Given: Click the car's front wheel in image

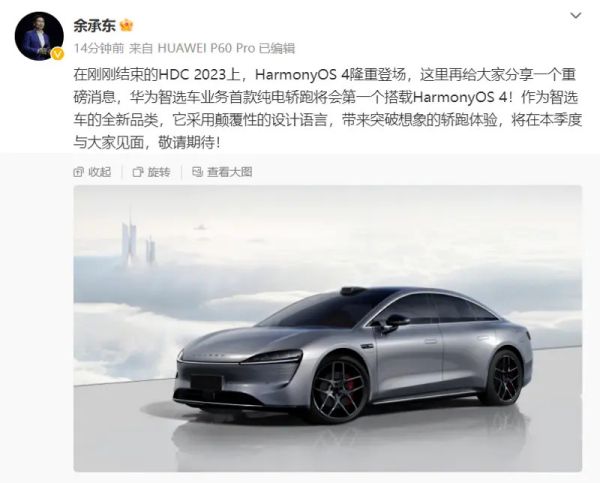Looking at the screenshot, I should (339, 389).
